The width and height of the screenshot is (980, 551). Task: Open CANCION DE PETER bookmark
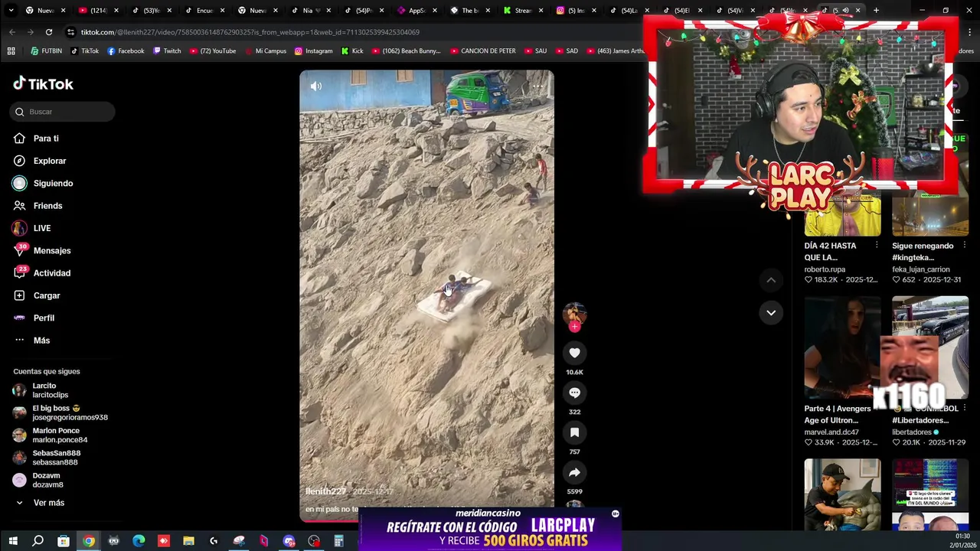pos(483,51)
